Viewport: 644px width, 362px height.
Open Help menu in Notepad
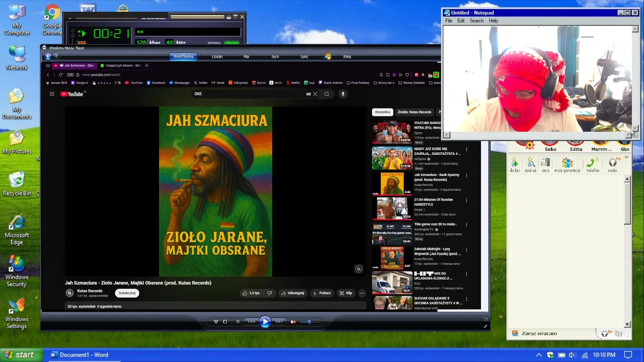[493, 21]
